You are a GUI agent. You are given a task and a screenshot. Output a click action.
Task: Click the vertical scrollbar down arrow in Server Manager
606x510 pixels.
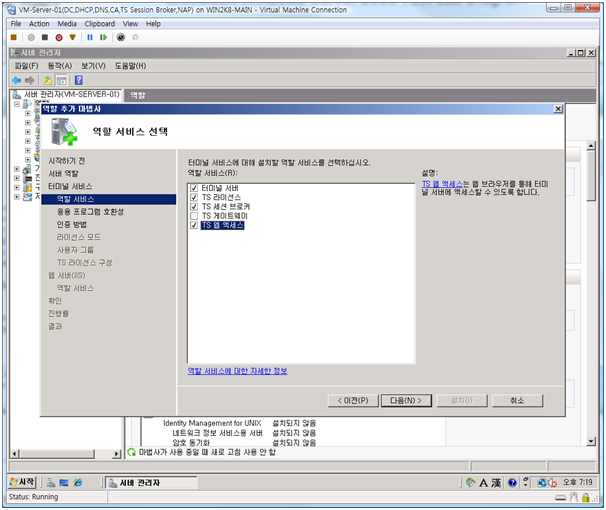(x=591, y=441)
